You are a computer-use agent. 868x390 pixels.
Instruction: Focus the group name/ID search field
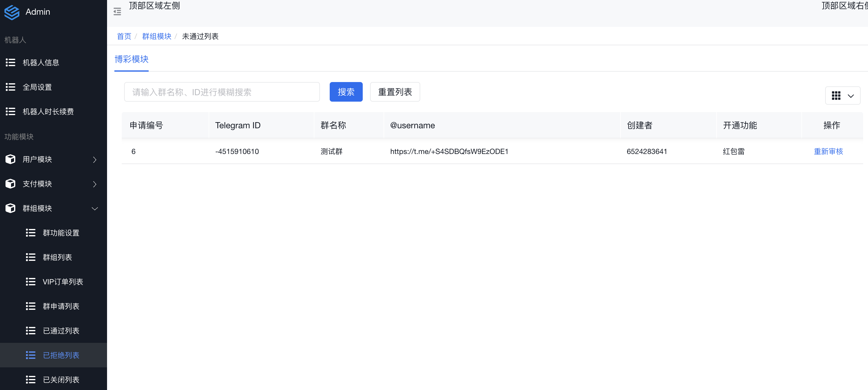point(222,92)
